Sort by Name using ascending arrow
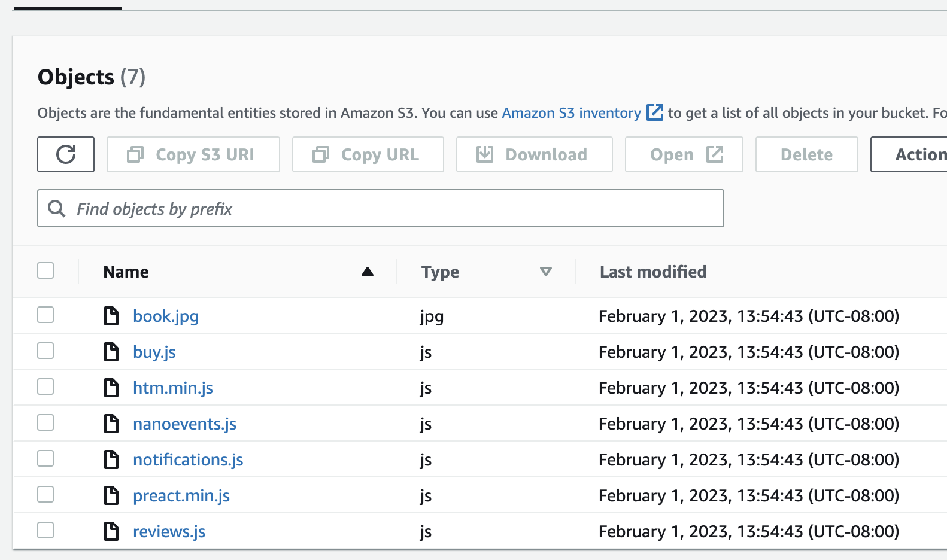 click(368, 272)
